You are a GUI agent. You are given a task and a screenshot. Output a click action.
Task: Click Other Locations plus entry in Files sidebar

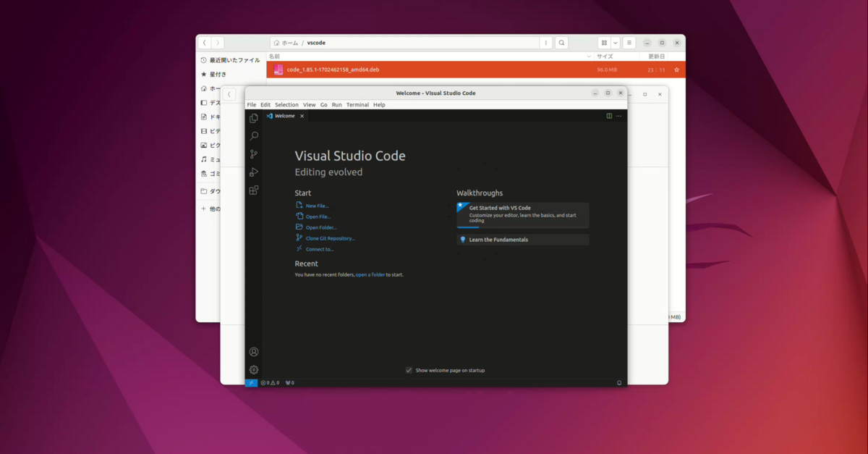pos(210,209)
